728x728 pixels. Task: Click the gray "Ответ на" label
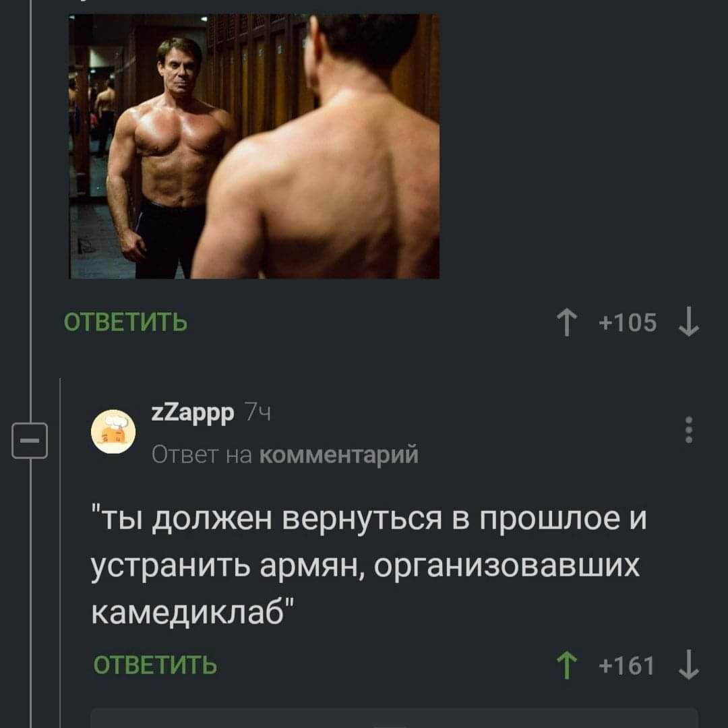tap(202, 454)
